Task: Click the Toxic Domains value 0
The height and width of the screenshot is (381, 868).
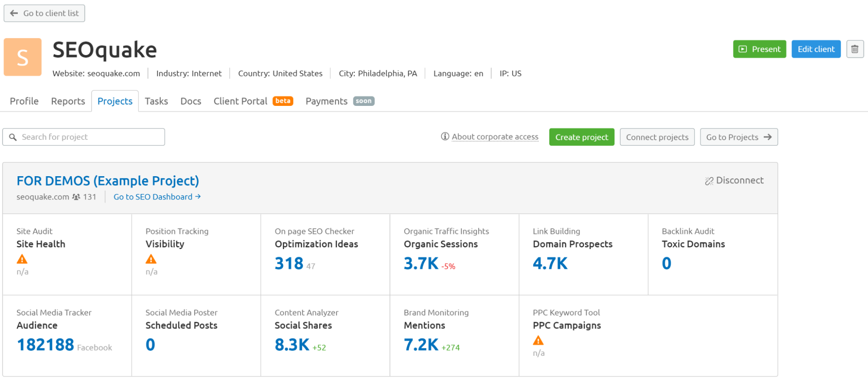Action: coord(667,263)
